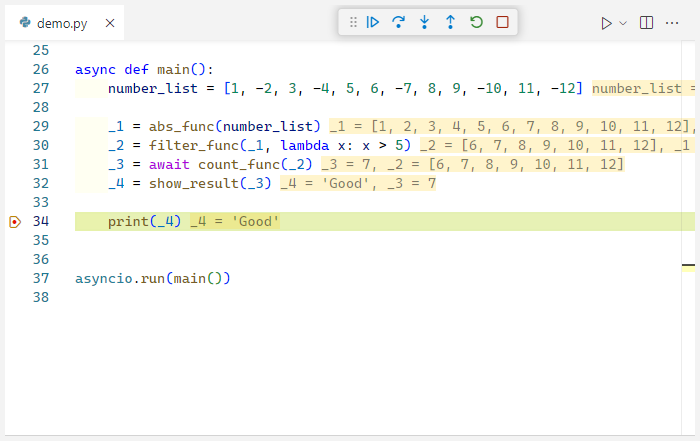
Task: Restart the debug session
Action: (476, 22)
